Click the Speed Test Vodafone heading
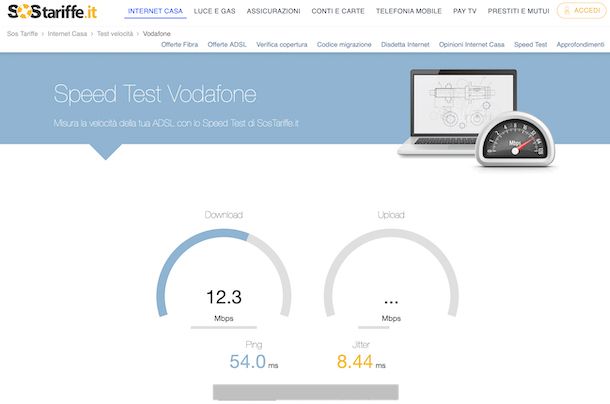Screen dimensions: 610x404 coord(155,94)
